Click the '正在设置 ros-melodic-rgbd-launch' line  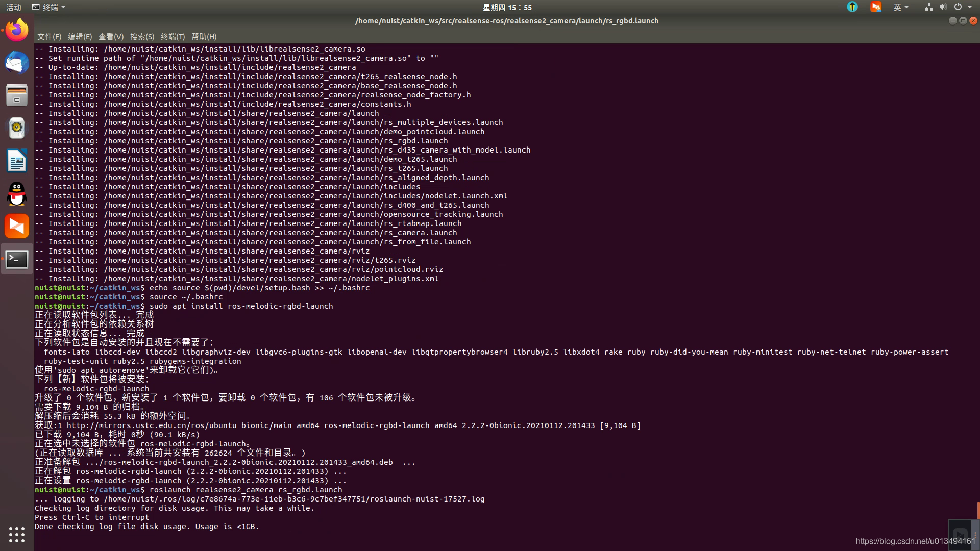tap(191, 481)
